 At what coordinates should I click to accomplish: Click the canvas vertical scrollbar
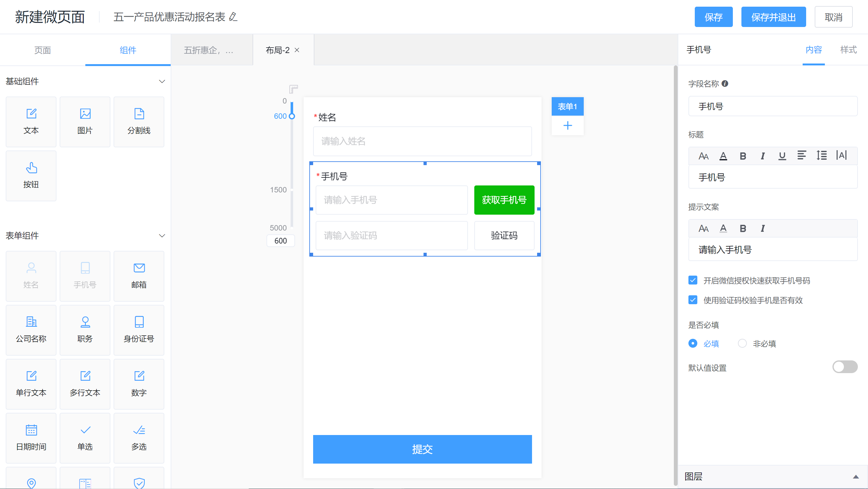pyautogui.click(x=675, y=275)
